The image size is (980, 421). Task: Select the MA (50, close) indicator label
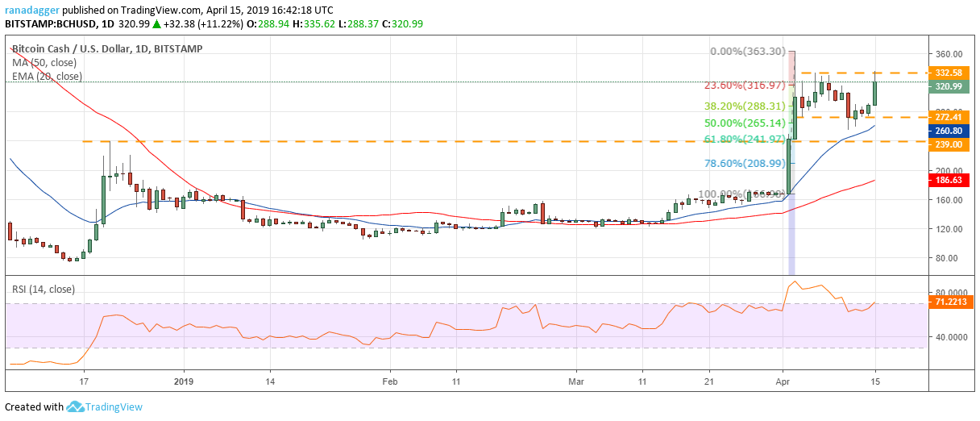click(x=46, y=62)
